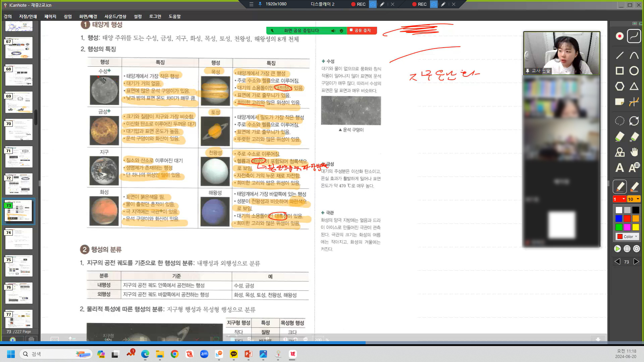This screenshot has width=644, height=362.
Task: Pick the magenta color swatch
Action: coord(627,227)
